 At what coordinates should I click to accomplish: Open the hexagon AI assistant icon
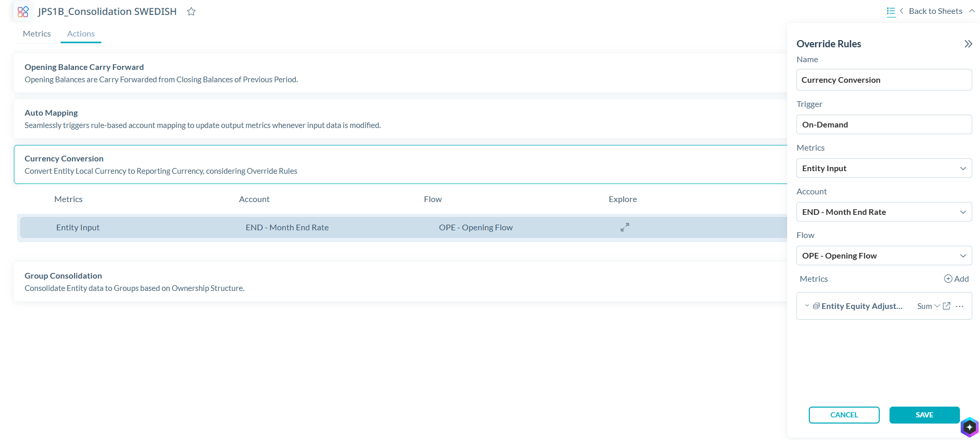pyautogui.click(x=969, y=427)
